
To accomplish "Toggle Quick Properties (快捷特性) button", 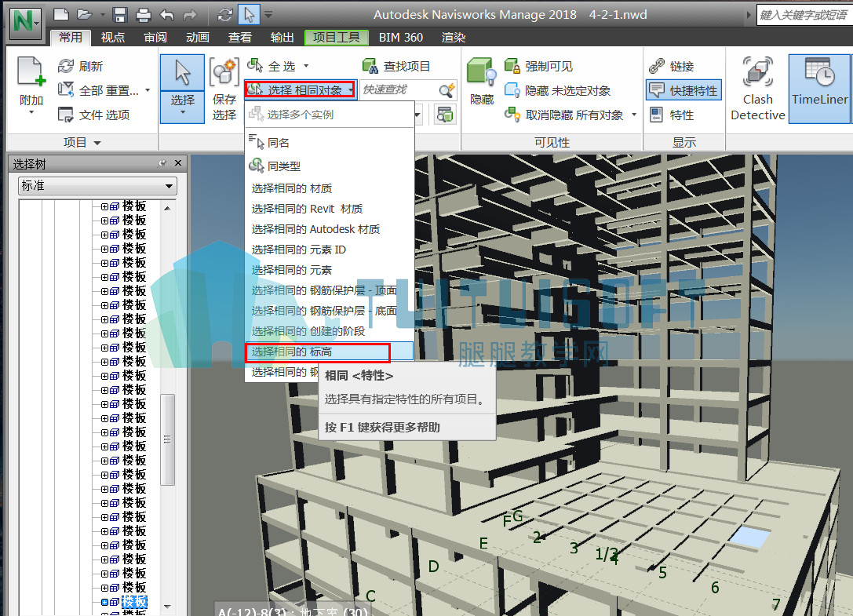I will point(683,90).
